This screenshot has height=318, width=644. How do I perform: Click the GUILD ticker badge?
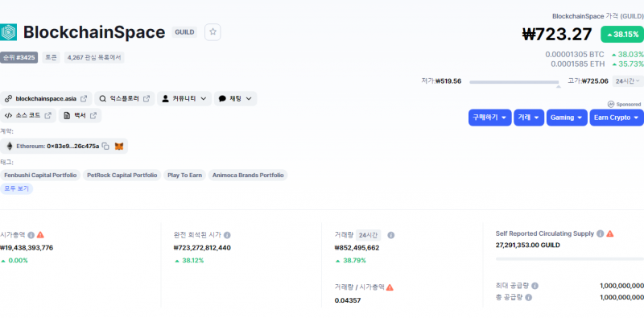(x=184, y=32)
